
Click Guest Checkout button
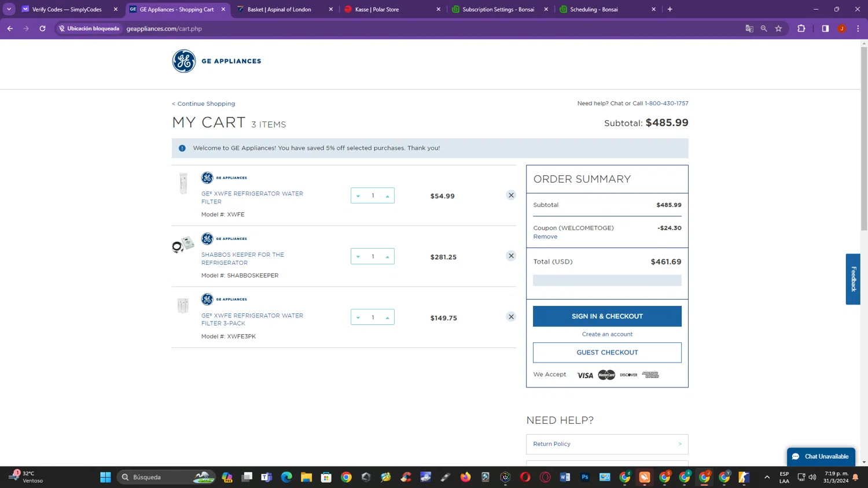(x=607, y=352)
